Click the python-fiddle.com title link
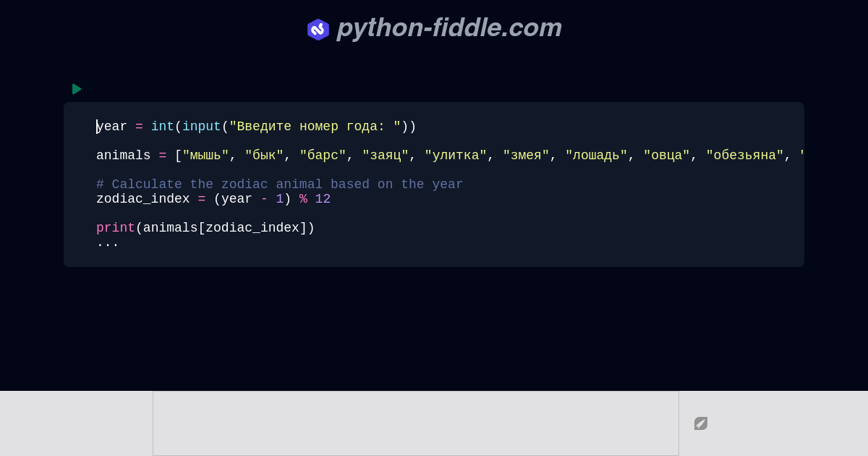 click(448, 28)
